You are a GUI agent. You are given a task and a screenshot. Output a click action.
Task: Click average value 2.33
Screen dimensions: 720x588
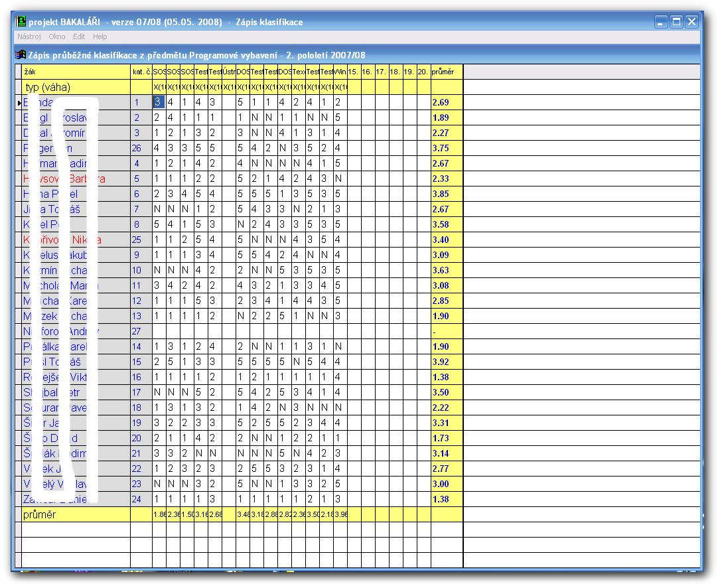coord(441,179)
